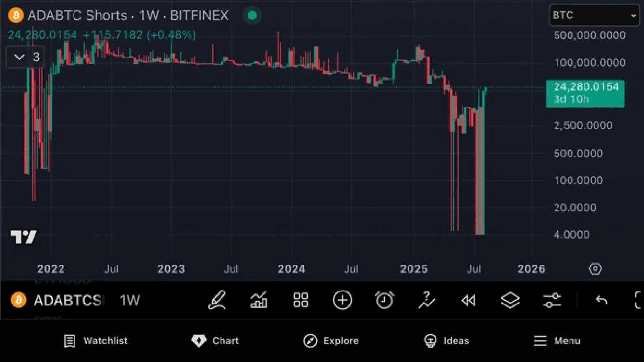Open the alarm clock alert icon
644x362 pixels.
pyautogui.click(x=384, y=300)
